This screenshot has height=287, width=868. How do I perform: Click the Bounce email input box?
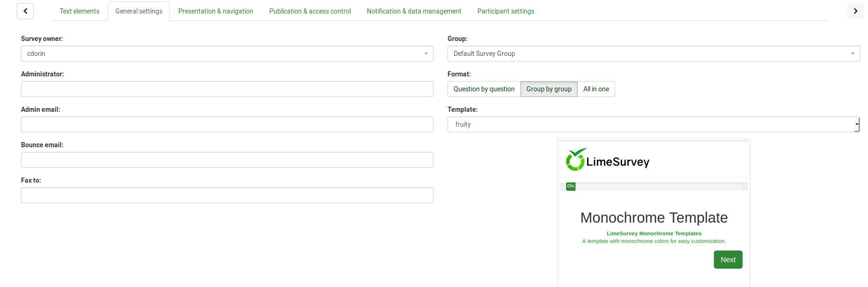[x=227, y=160]
